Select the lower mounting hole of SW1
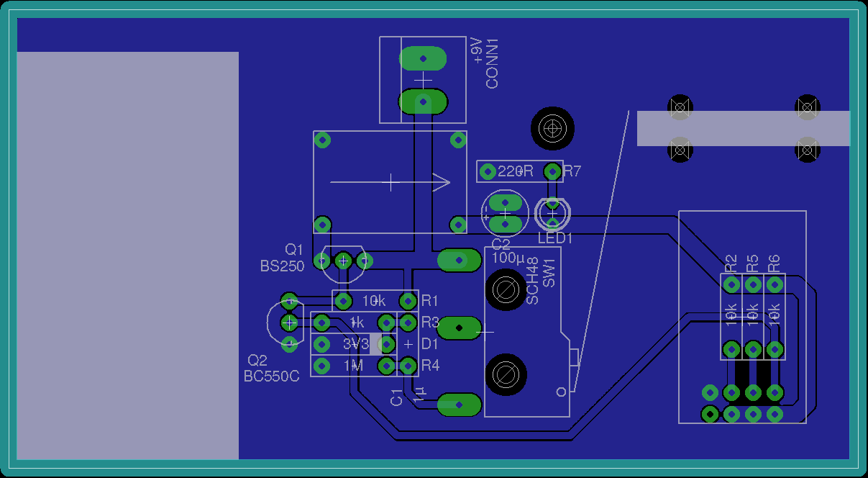The image size is (868, 478). (x=506, y=374)
